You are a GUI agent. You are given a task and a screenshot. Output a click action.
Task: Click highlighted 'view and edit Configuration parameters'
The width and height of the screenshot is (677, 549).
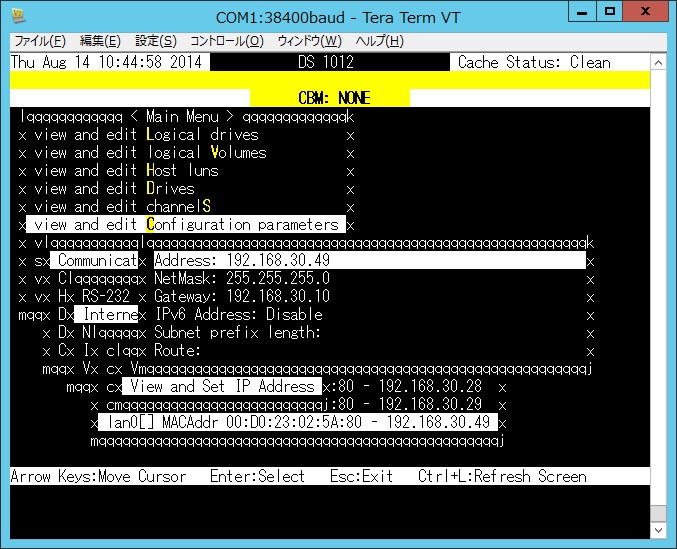[x=186, y=224]
